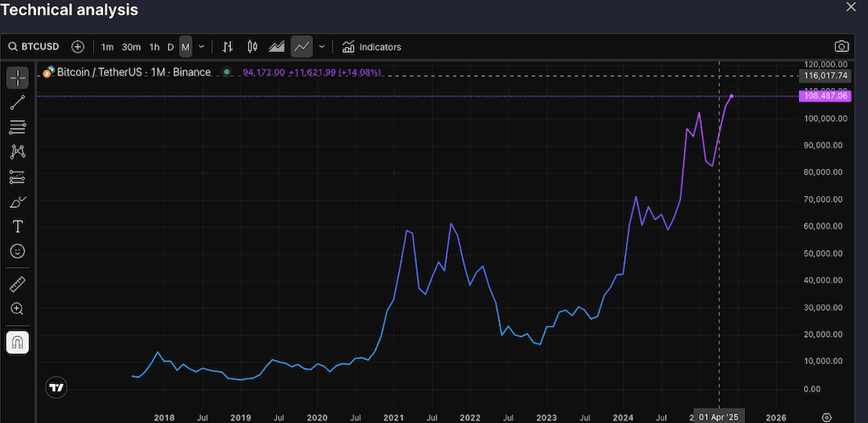Select the brush drawing tool
The width and height of the screenshot is (868, 423).
[18, 202]
